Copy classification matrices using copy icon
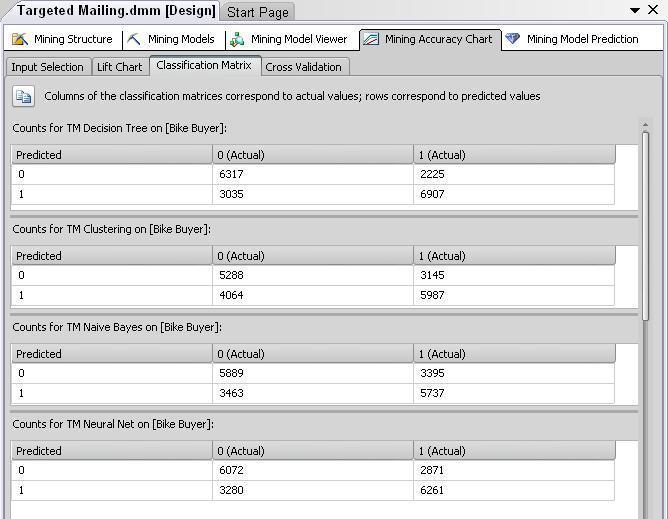668x519 pixels. [x=23, y=96]
